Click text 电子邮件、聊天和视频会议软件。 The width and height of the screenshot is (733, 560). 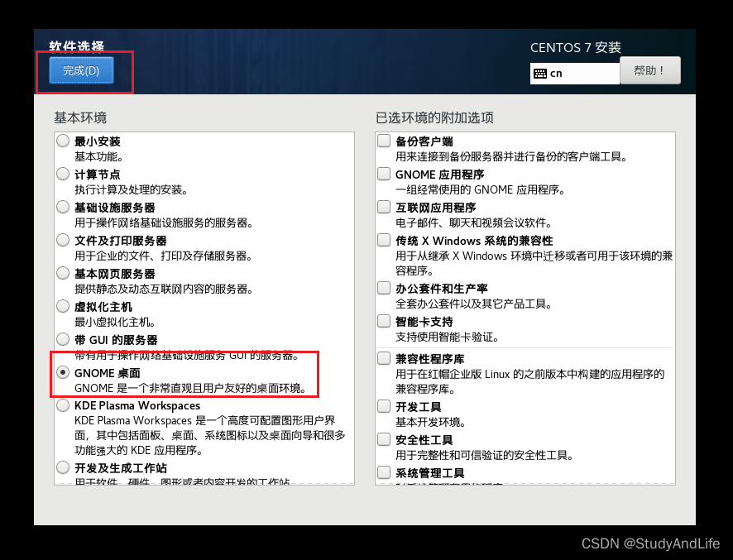pos(474,223)
